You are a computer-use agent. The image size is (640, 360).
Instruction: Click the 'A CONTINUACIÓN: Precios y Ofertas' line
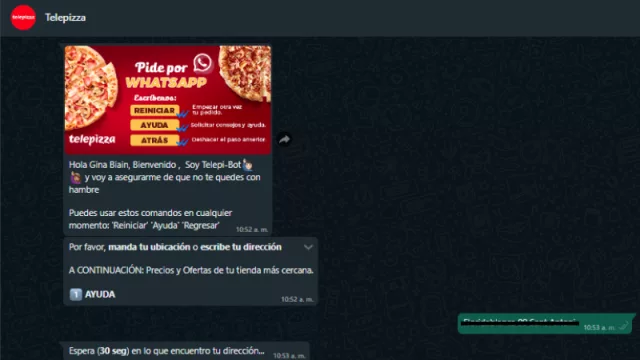[x=191, y=270]
